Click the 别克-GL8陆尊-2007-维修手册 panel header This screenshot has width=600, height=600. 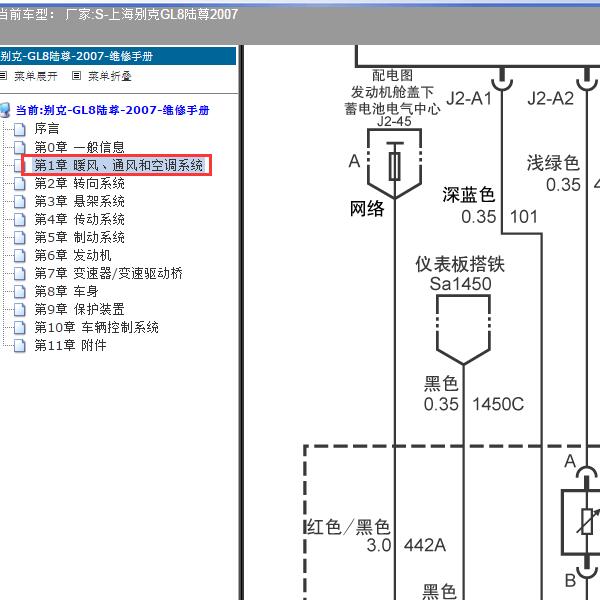click(117, 56)
